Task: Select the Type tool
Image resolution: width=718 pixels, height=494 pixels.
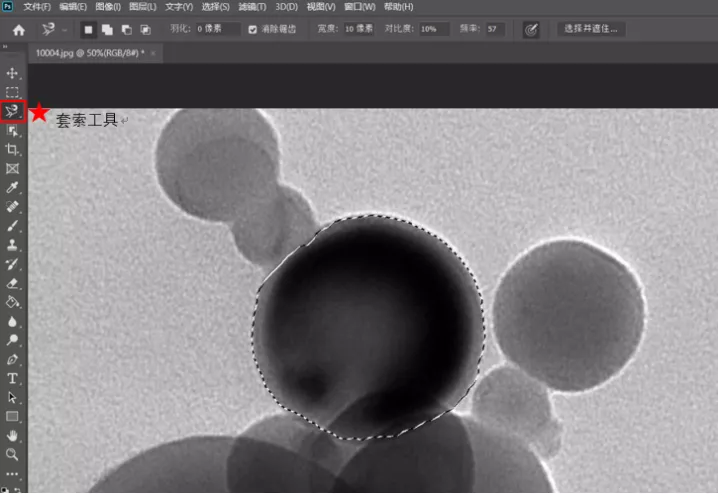Action: point(12,378)
